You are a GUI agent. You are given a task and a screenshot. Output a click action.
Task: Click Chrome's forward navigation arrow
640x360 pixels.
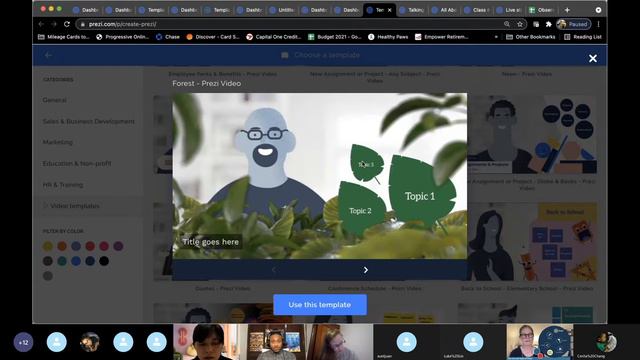tap(54, 24)
